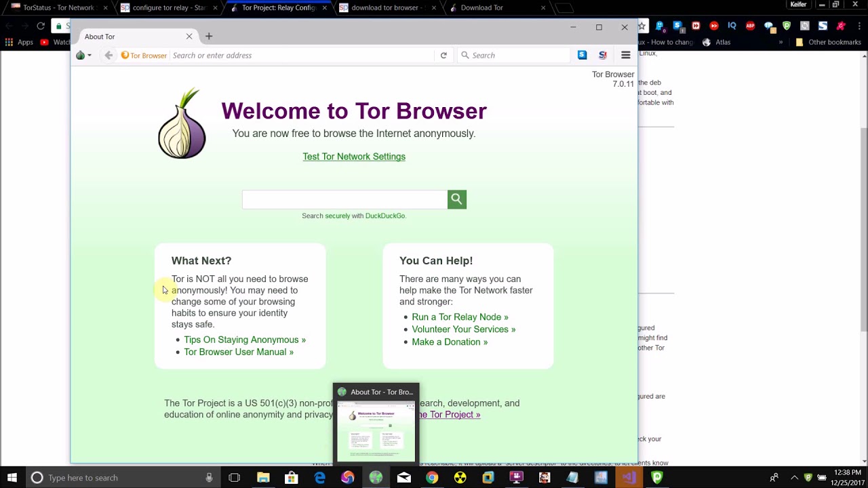Open 'Tor Browser User Manual' link
Image resolution: width=868 pixels, height=488 pixels.
tap(239, 352)
